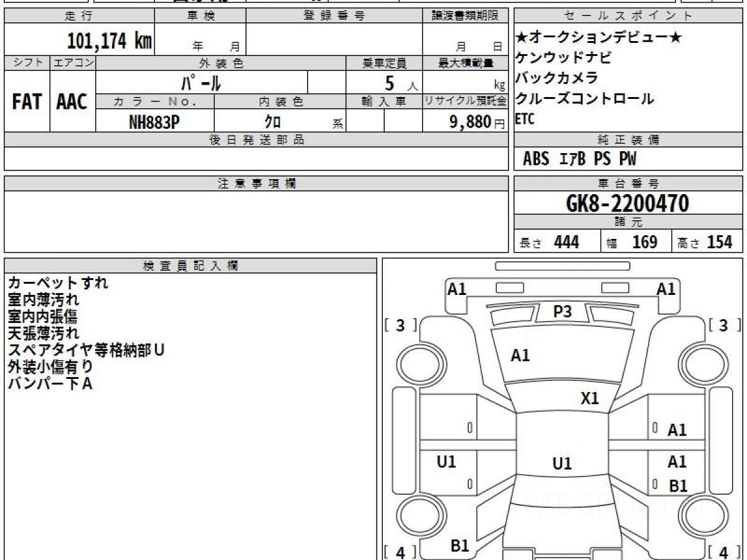Click the バンパー下A inspector note
This screenshot has width=747, height=560.
50,383
